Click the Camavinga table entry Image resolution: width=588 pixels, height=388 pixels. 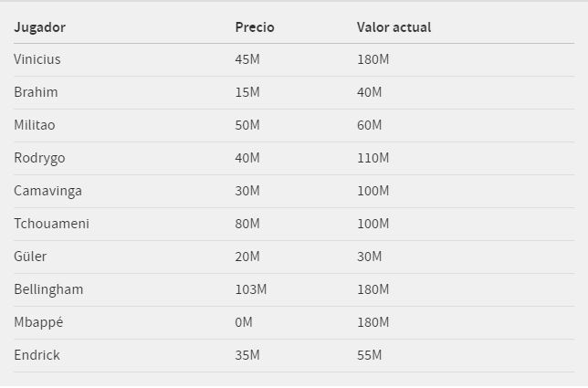click(47, 192)
